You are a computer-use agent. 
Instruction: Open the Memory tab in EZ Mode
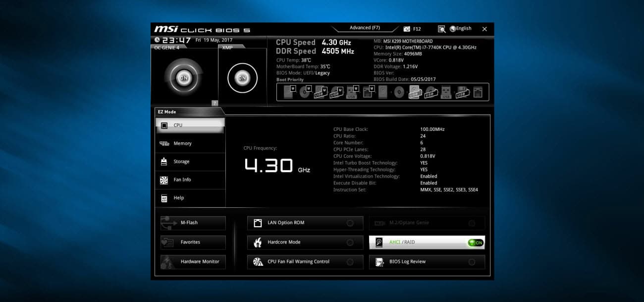pyautogui.click(x=182, y=144)
